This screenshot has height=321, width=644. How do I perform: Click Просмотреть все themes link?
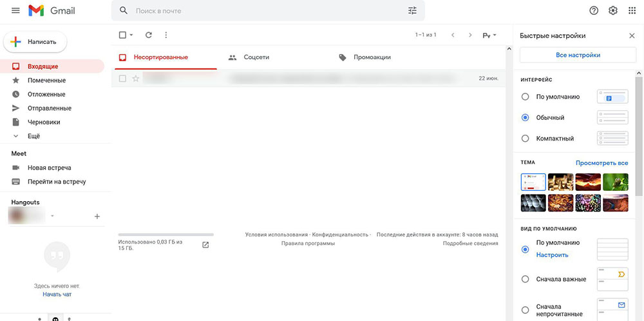click(x=601, y=163)
